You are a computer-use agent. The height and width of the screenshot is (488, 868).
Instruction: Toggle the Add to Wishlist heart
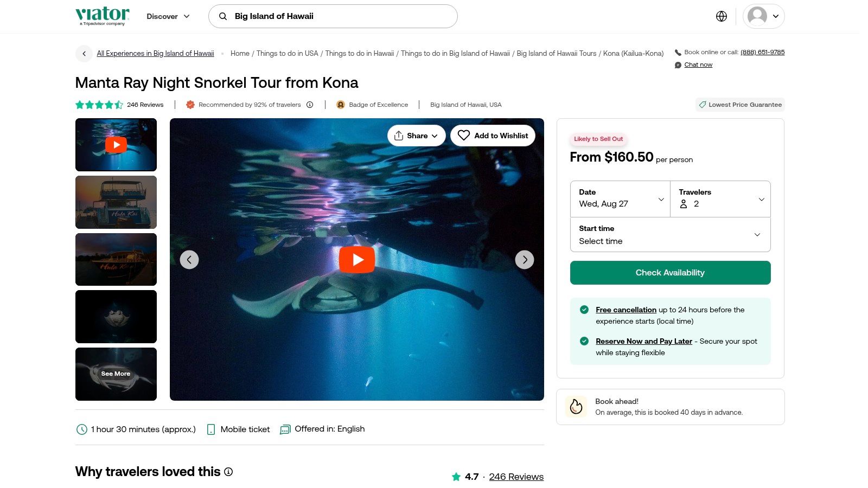(464, 136)
